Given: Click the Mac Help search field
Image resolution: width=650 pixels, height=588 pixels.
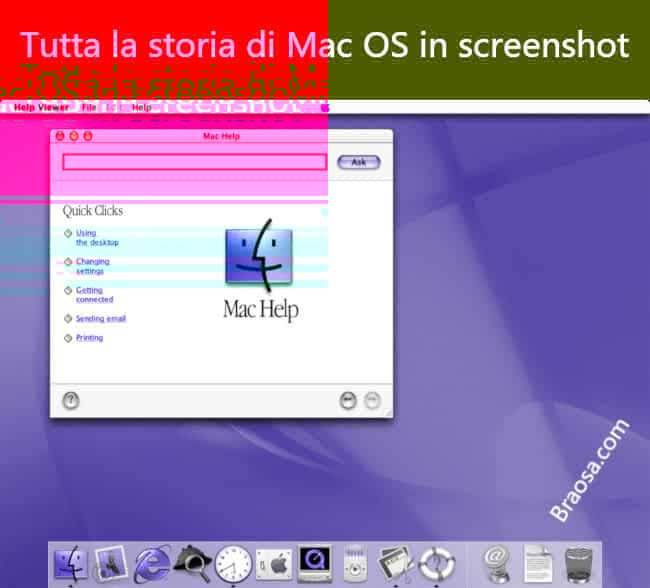Looking at the screenshot, I should 195,162.
